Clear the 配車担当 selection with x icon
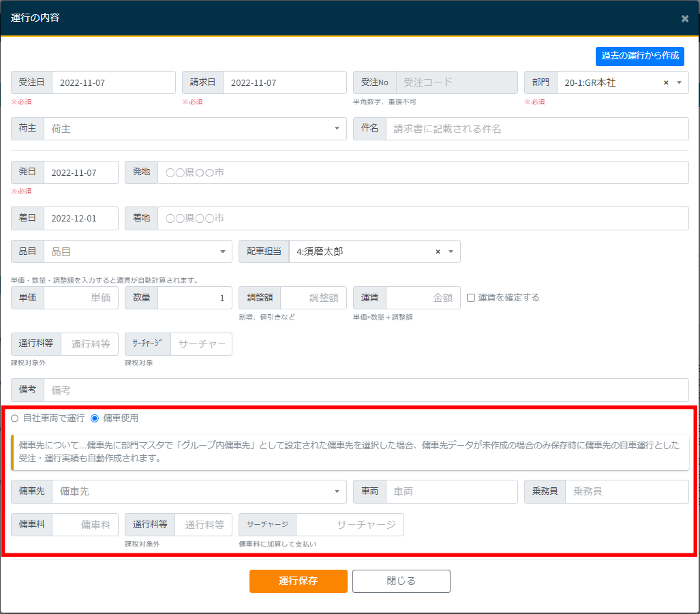 [438, 251]
